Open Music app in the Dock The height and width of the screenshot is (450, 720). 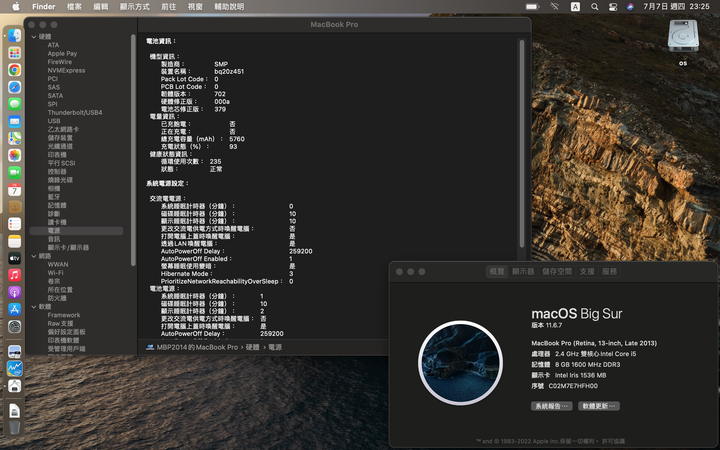15,275
